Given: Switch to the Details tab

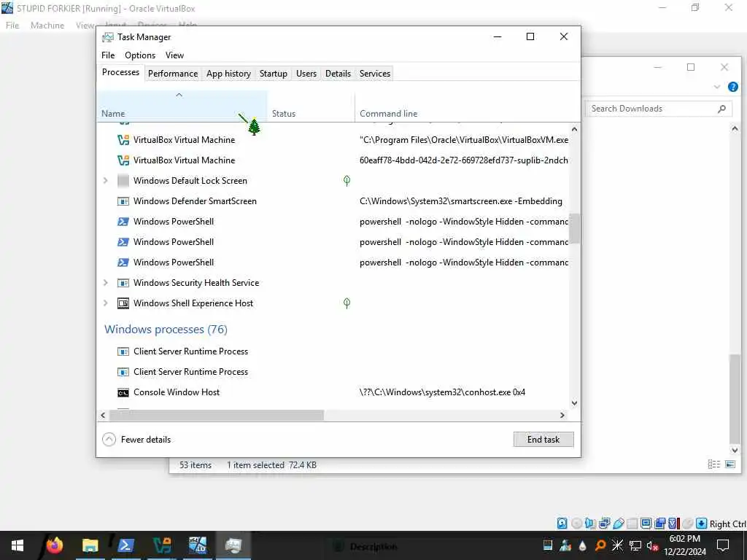Looking at the screenshot, I should tap(338, 74).
